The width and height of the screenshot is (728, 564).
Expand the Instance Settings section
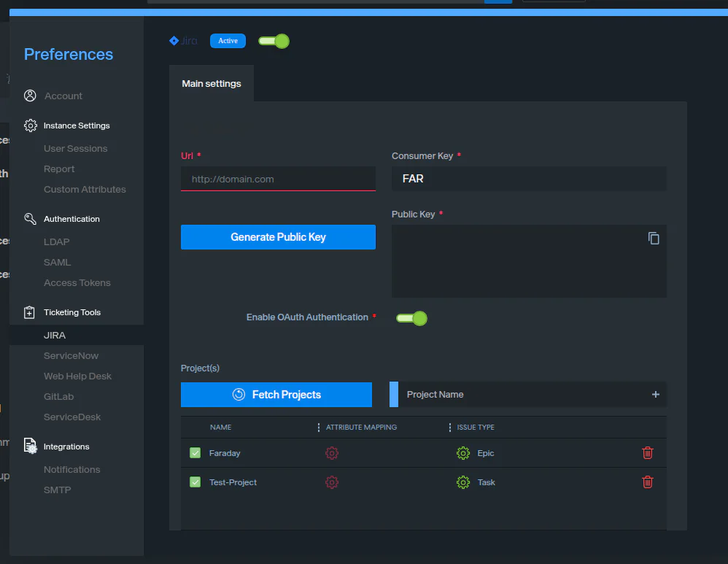tap(76, 125)
